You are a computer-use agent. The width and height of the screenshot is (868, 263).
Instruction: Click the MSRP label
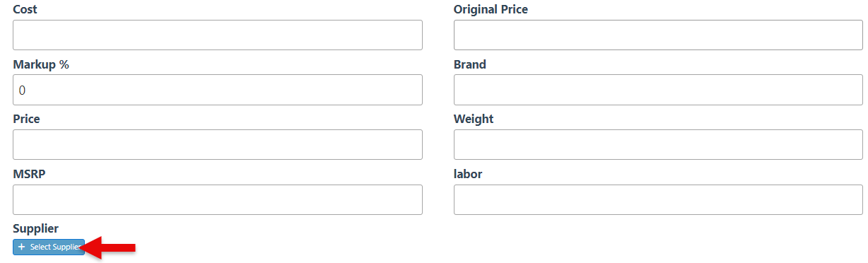point(29,174)
